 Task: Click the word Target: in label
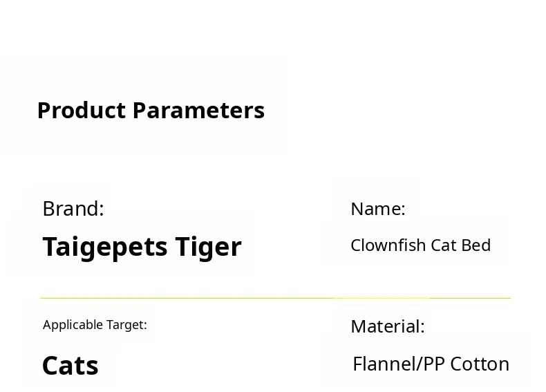pos(126,325)
